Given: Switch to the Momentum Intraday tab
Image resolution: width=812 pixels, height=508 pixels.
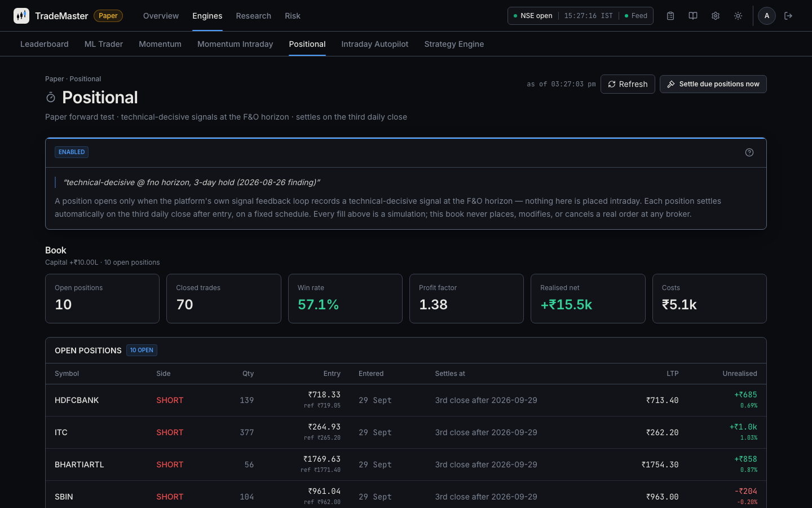Looking at the screenshot, I should [x=235, y=44].
